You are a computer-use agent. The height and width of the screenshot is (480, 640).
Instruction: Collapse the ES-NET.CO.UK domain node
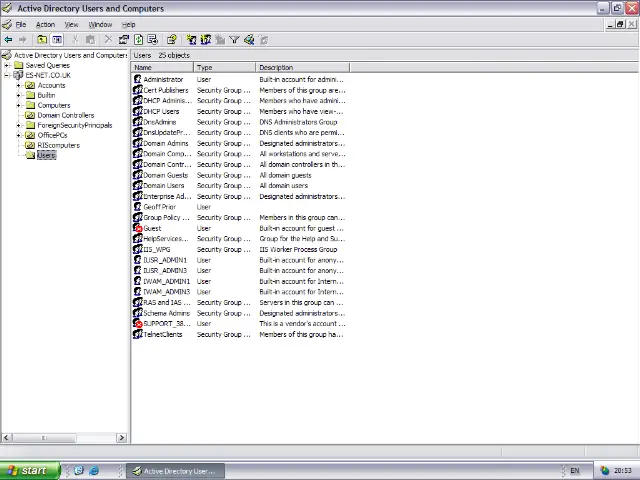coord(7,75)
